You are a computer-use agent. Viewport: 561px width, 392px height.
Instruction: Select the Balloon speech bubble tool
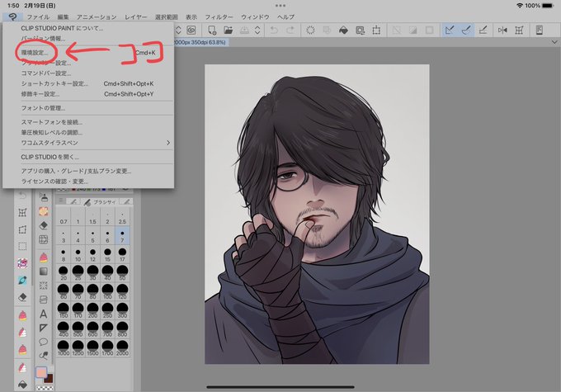[x=43, y=342]
